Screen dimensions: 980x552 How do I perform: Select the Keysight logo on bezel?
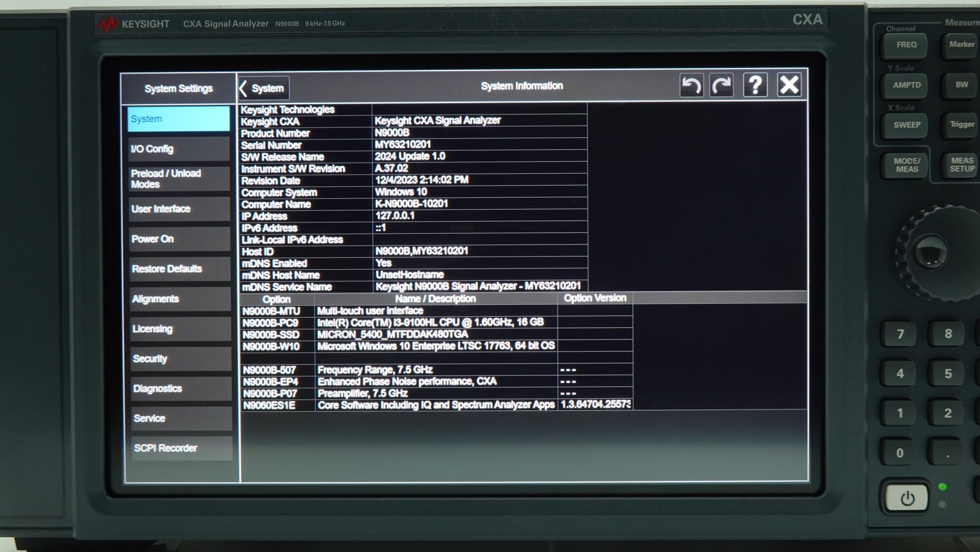(x=134, y=24)
